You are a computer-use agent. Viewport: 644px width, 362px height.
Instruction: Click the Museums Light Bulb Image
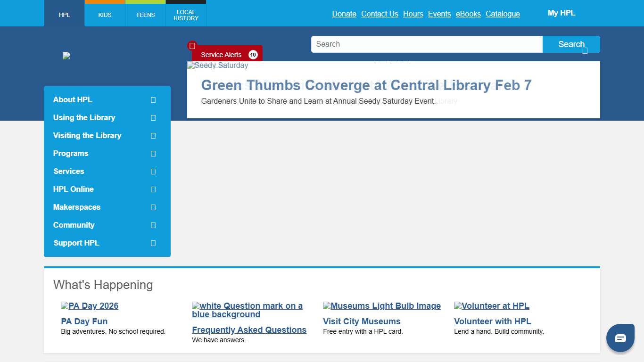click(381, 306)
